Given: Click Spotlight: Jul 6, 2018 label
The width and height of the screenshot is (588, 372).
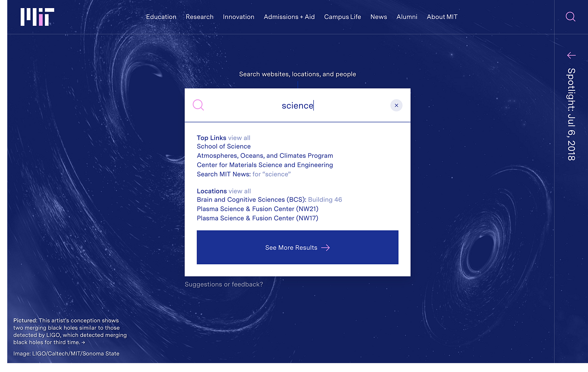Looking at the screenshot, I should point(571,114).
